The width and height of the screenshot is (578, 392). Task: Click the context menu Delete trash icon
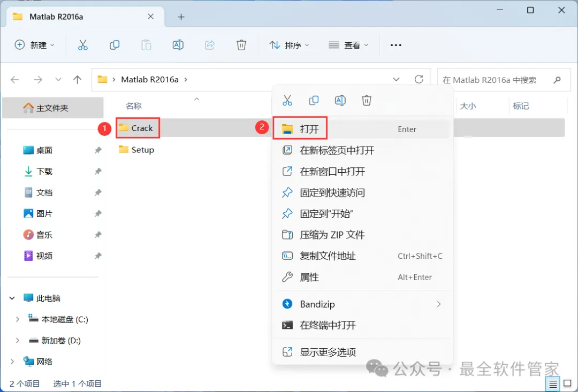pyautogui.click(x=367, y=100)
